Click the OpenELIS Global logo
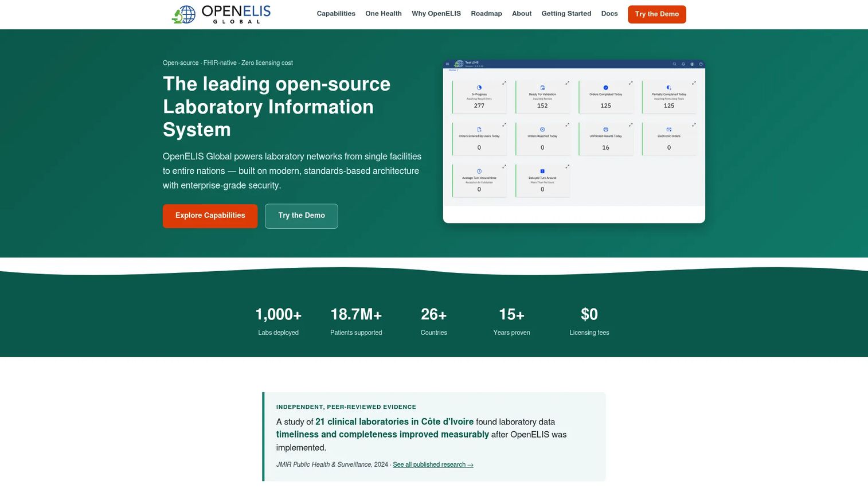868x488 pixels. 221,14
